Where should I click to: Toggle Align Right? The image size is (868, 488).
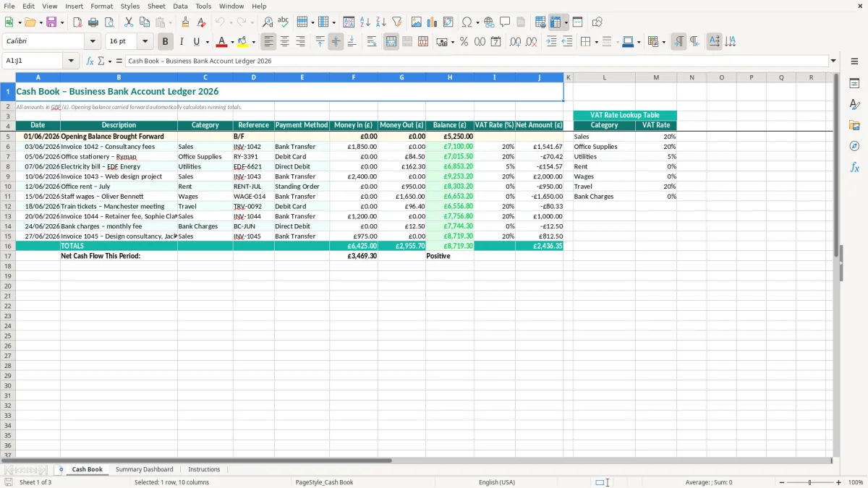300,42
